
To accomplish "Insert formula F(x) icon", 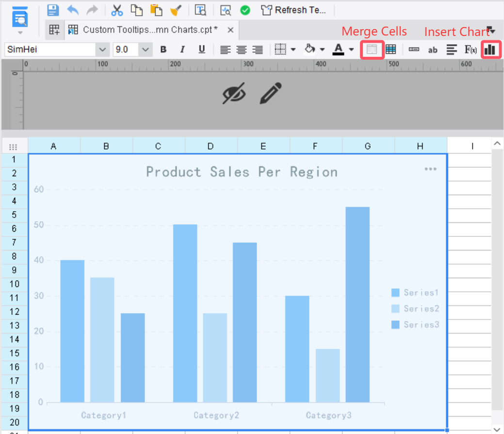I will pyautogui.click(x=471, y=50).
